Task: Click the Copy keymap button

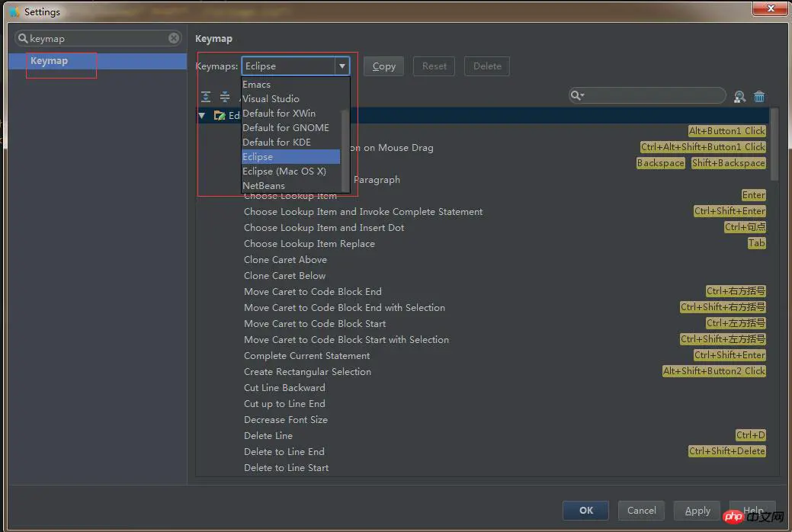Action: (x=384, y=66)
